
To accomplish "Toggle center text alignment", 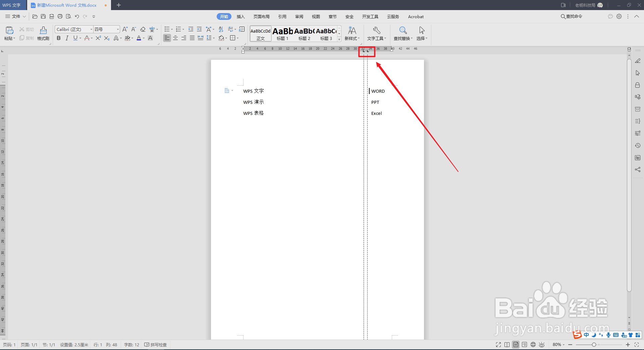I will click(175, 38).
